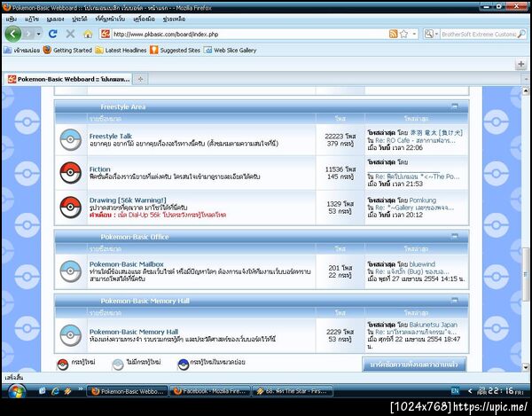Open the last post link starting 'The Po' in Fiction
Image resolution: width=532 pixels, height=416 pixels.
click(x=418, y=177)
